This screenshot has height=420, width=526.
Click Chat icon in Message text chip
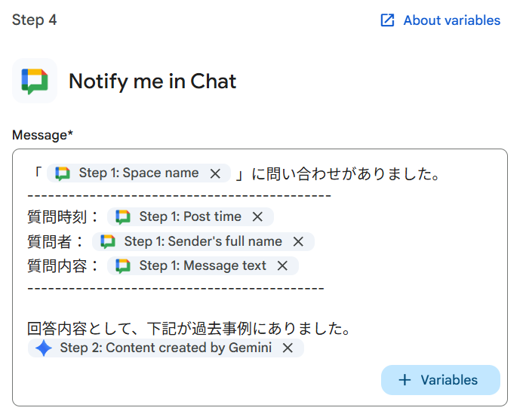[123, 266]
